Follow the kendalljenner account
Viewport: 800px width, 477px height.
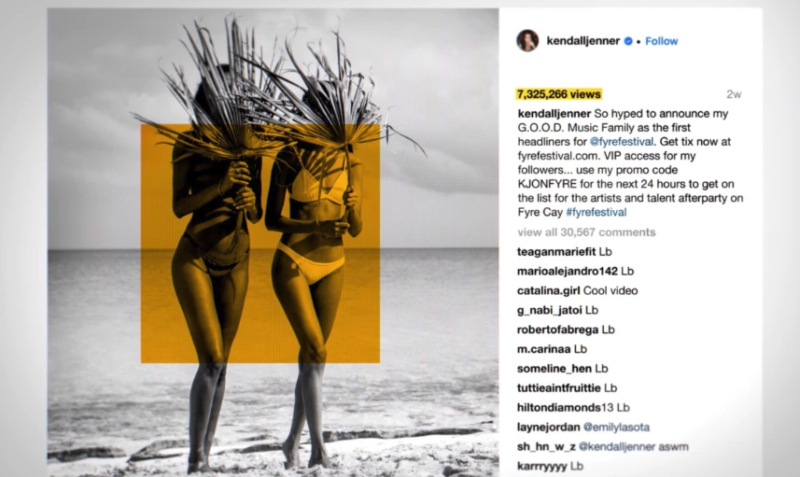pyautogui.click(x=661, y=41)
